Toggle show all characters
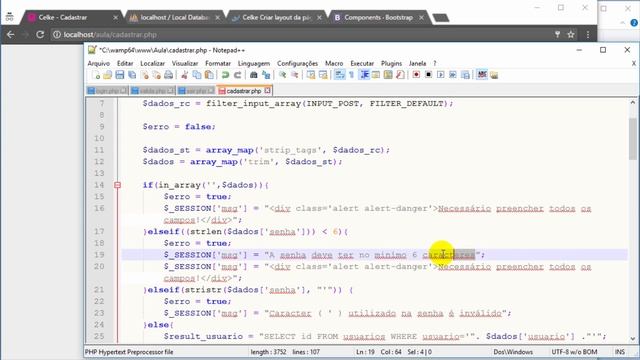The height and width of the screenshot is (360, 640). (351, 75)
